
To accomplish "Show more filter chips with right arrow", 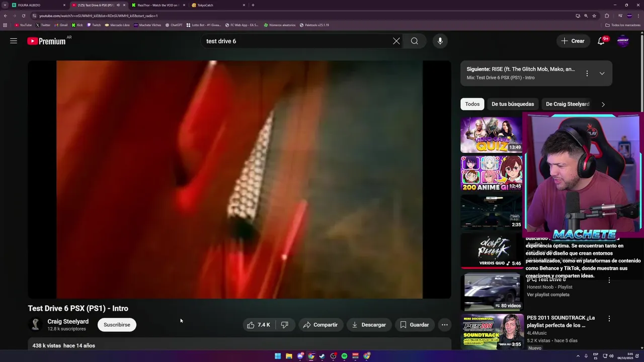I will 603,105.
